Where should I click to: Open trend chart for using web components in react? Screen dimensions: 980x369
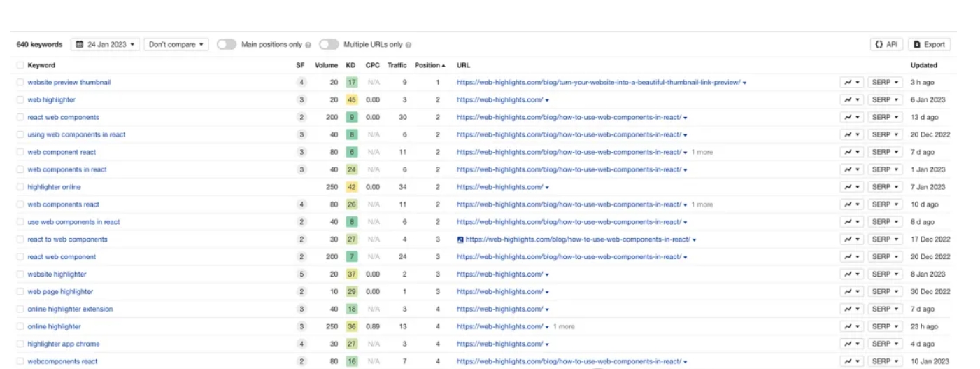(851, 134)
